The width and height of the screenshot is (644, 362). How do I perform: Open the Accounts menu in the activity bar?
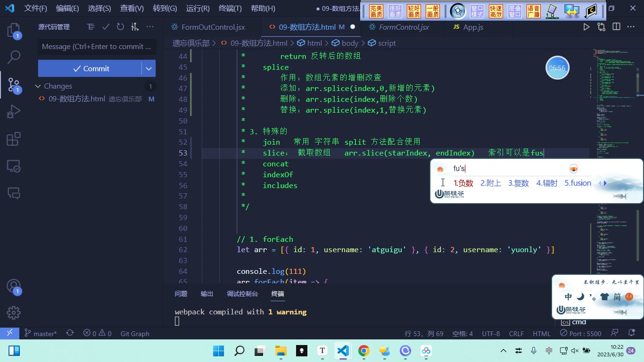[14, 287]
